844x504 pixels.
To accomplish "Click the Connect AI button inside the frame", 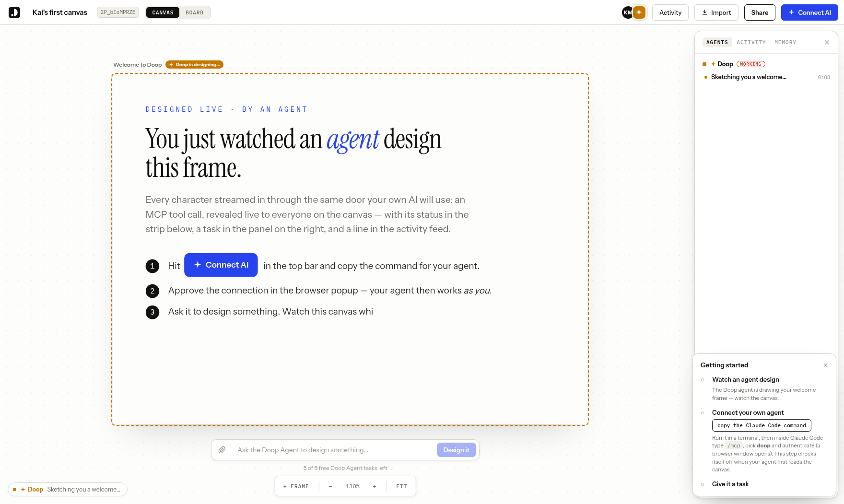I will [x=221, y=265].
